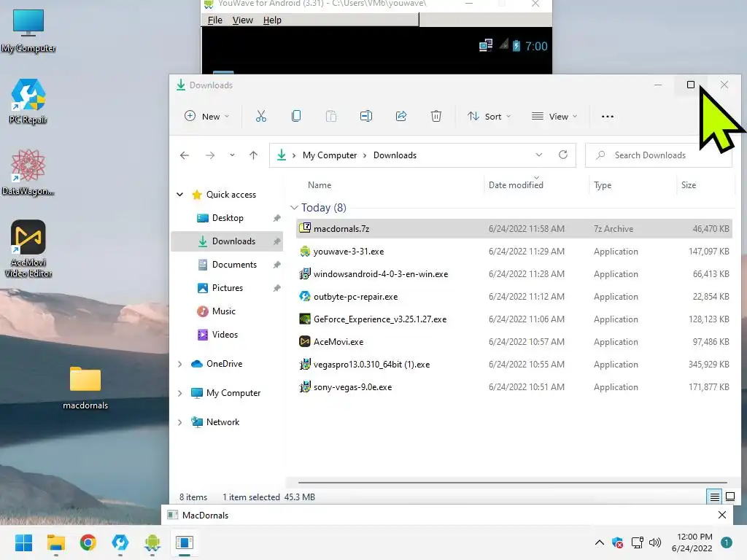Select Pictures in navigation pane
The image size is (747, 560).
[x=228, y=288]
